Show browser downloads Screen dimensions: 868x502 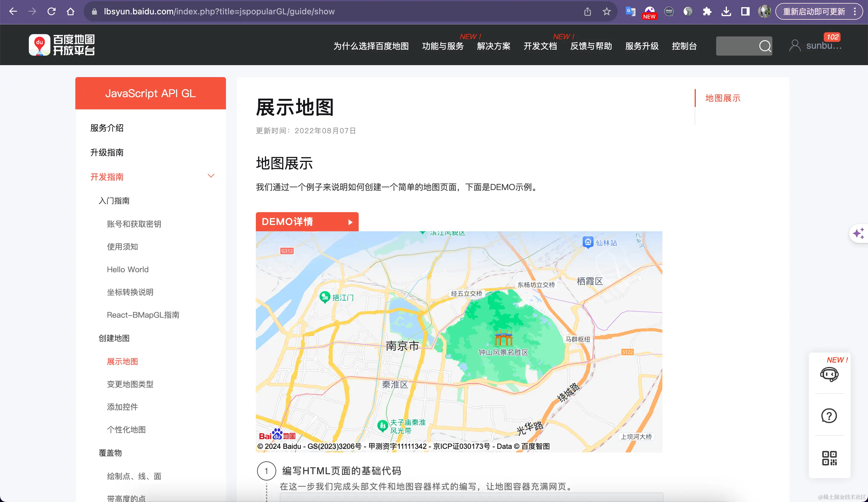pyautogui.click(x=726, y=12)
